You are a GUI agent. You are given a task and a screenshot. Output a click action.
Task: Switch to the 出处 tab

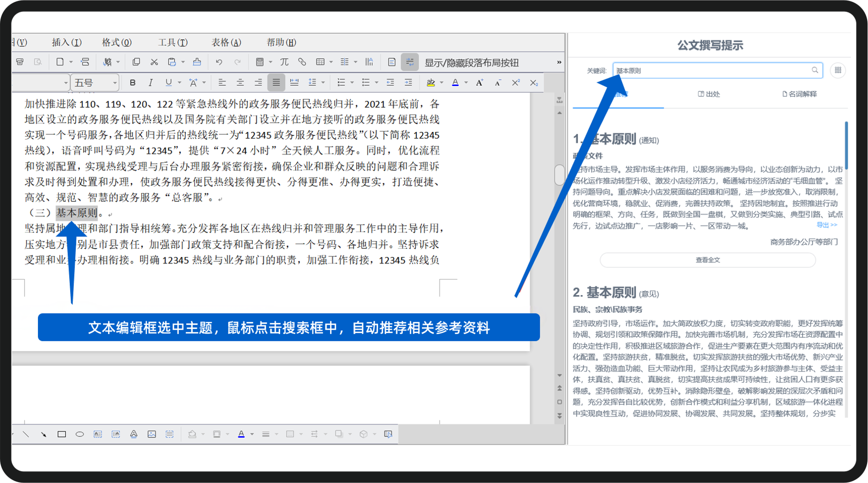coord(709,94)
